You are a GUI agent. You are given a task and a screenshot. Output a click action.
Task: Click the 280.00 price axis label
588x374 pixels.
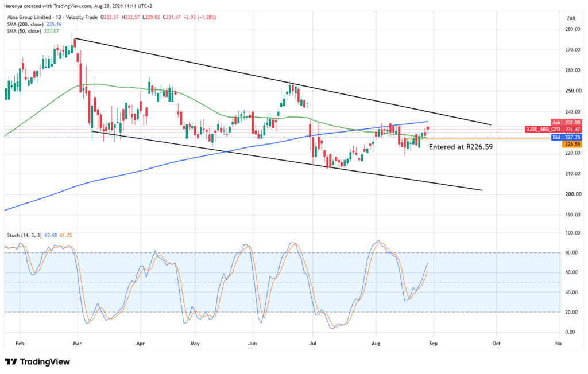(572, 29)
